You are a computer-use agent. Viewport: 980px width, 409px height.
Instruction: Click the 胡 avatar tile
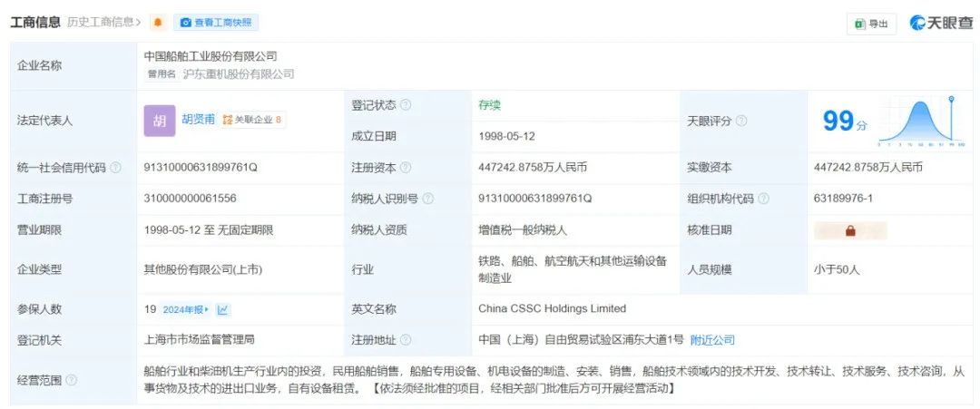(x=160, y=121)
